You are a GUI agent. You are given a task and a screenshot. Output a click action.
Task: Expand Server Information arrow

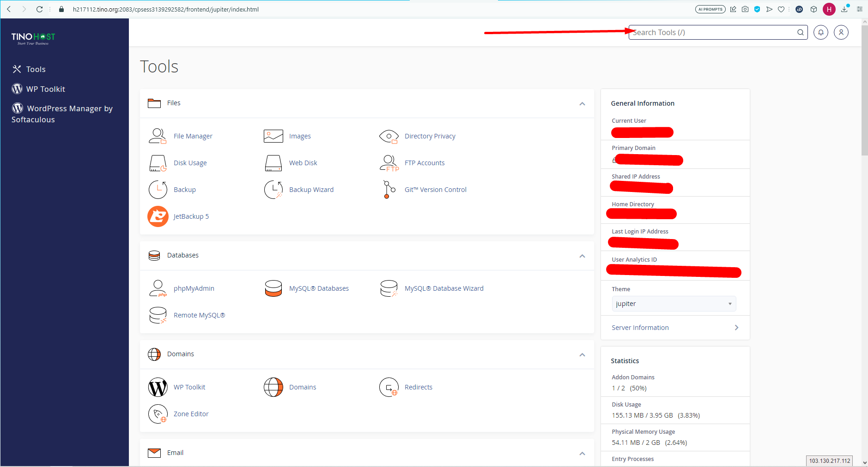[736, 328]
